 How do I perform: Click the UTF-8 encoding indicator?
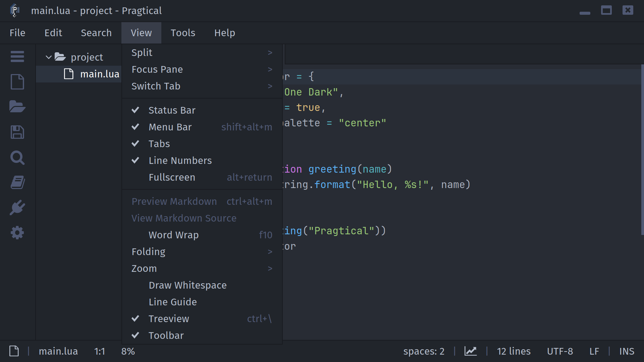[x=560, y=351]
